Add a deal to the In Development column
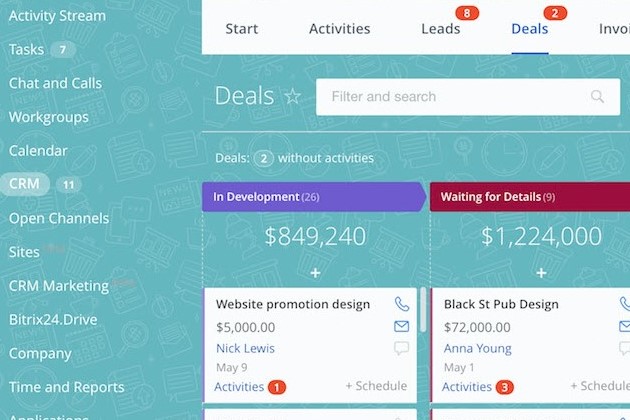 tap(315, 272)
